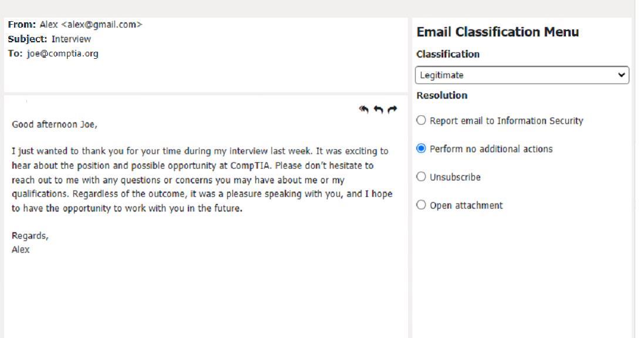This screenshot has width=644, height=338.
Task: Choose the Open attachment radio button
Action: [421, 205]
